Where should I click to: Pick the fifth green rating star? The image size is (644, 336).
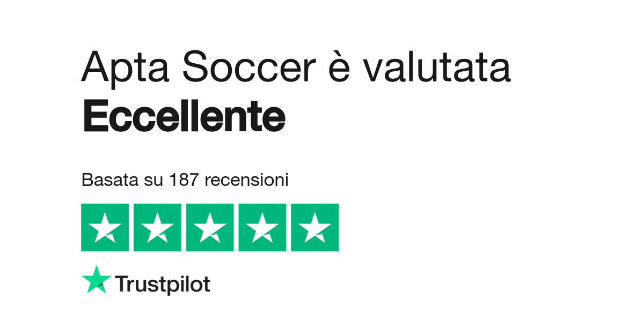click(315, 227)
